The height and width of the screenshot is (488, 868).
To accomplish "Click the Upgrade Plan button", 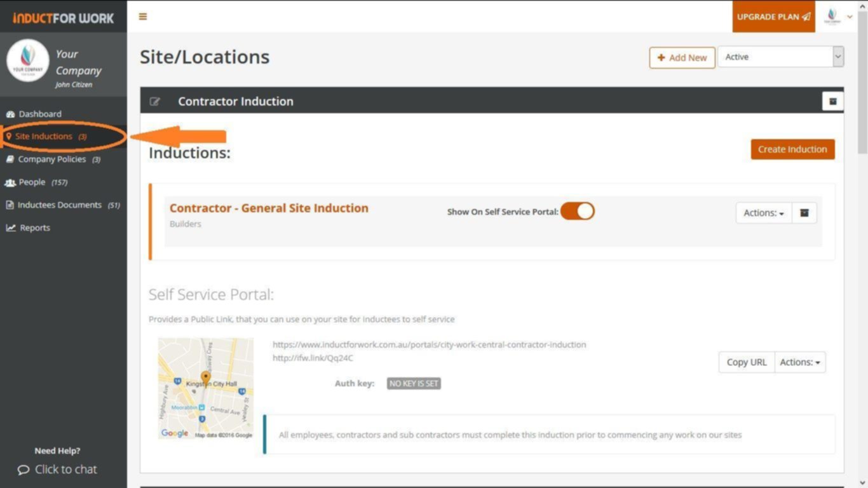I will pos(774,17).
